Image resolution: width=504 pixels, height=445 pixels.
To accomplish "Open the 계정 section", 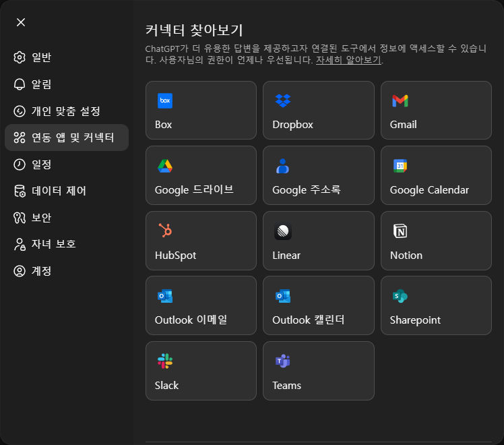I will (x=67, y=271).
